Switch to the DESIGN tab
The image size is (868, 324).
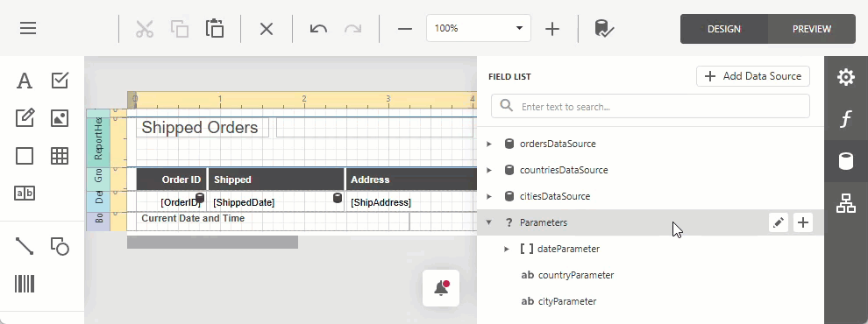coord(724,29)
